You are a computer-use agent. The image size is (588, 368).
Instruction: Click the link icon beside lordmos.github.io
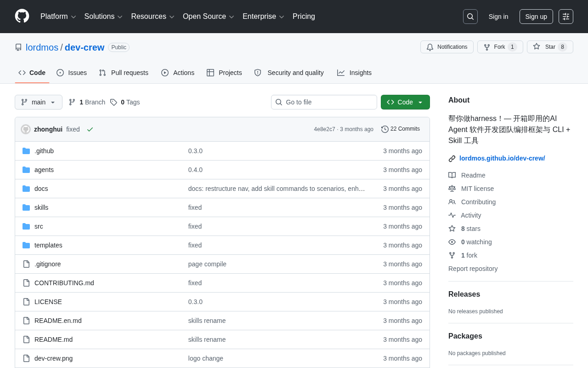452,159
